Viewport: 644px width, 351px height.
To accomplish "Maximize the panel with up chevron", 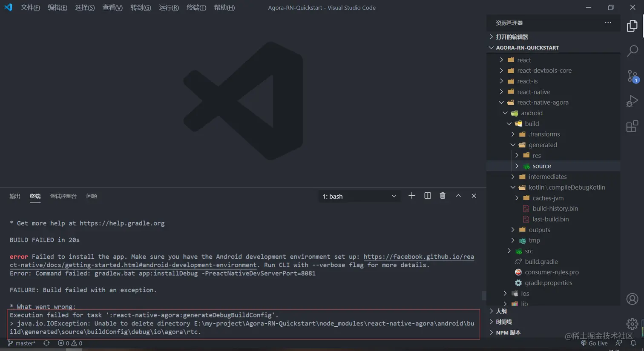I will click(458, 196).
